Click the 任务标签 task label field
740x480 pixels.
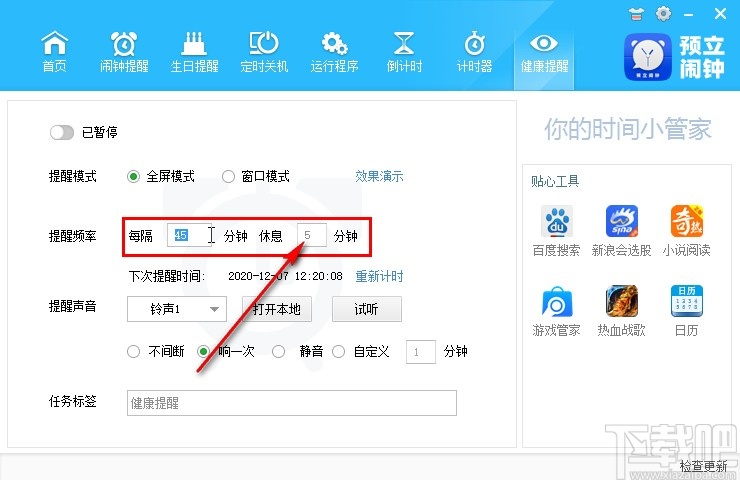292,403
